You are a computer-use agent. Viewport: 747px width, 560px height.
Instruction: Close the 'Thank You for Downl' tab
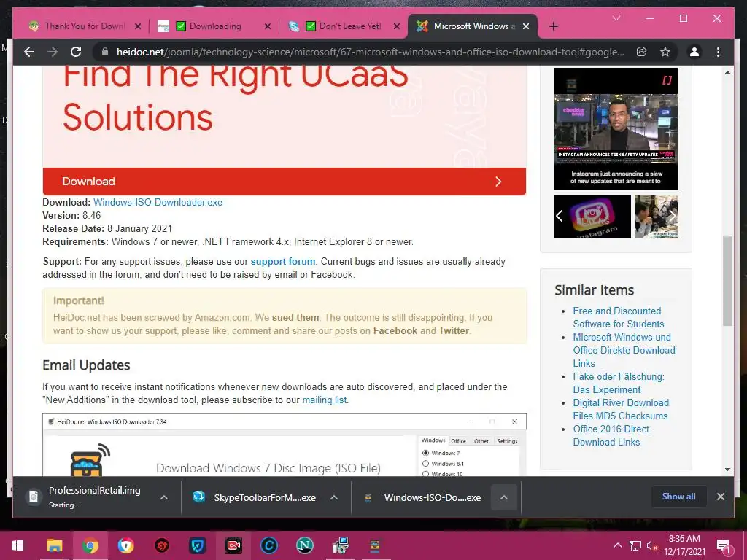pyautogui.click(x=138, y=26)
